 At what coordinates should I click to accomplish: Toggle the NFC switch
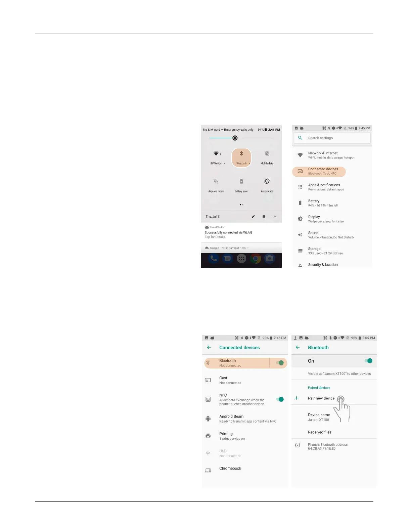tap(280, 399)
